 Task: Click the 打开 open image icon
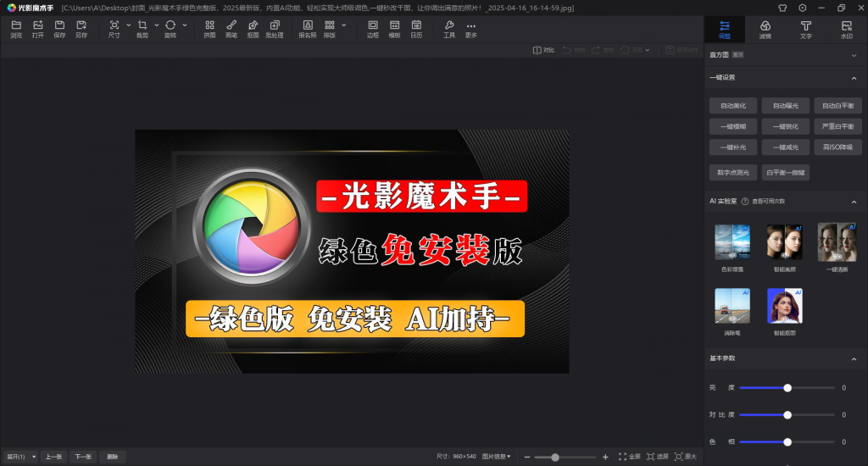[x=37, y=29]
